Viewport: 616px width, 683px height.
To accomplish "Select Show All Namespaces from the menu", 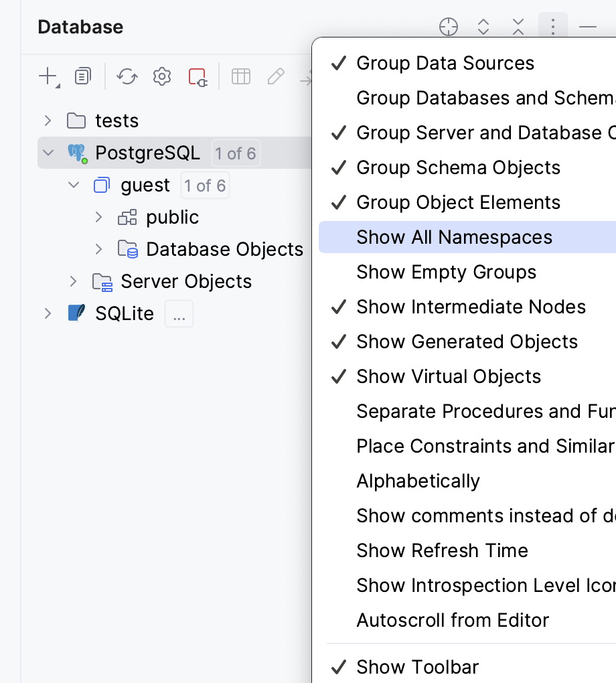I will [455, 237].
